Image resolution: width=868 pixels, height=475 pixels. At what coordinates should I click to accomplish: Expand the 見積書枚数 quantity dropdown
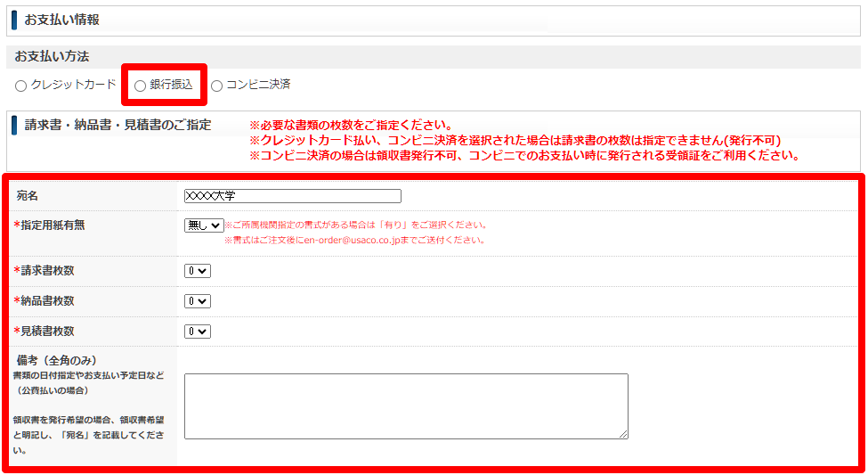[x=198, y=332]
